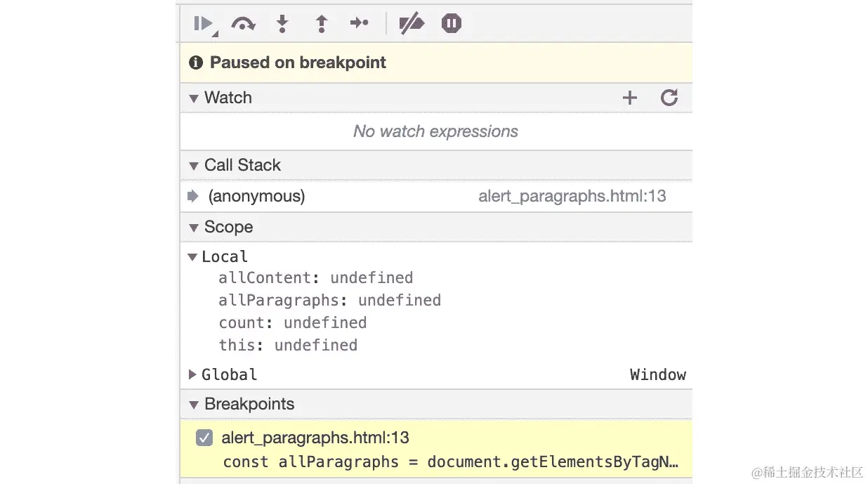The width and height of the screenshot is (868, 484).
Task: Expand the Global scope tree
Action: pos(192,375)
